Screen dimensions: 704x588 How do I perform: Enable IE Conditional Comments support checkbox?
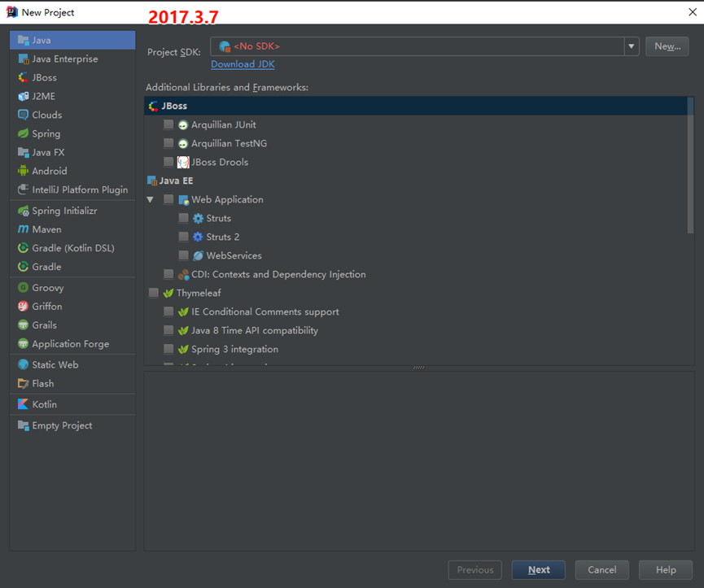point(168,311)
